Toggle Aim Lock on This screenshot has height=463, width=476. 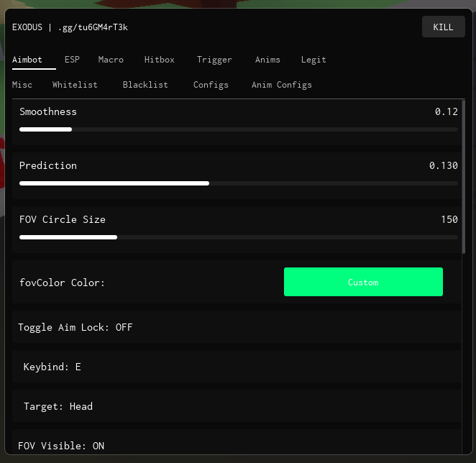[x=75, y=327]
